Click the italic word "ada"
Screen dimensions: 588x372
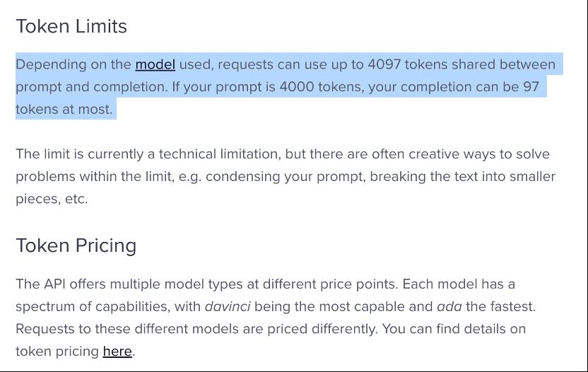[449, 307]
